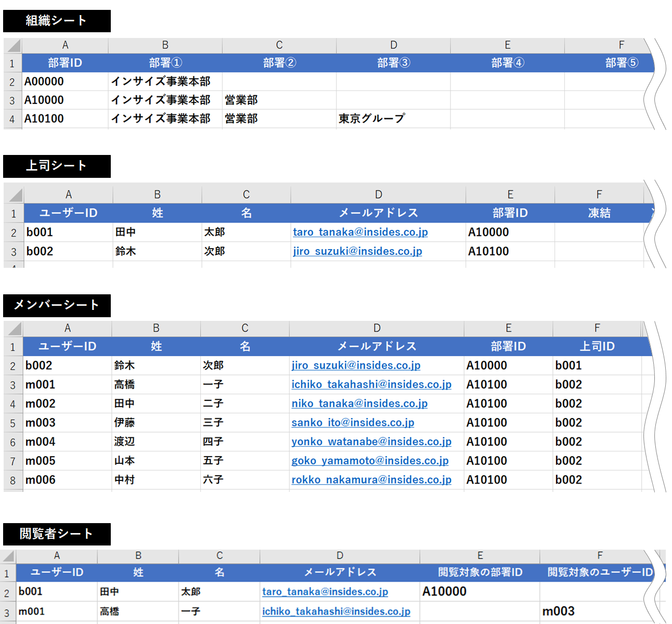This screenshot has height=624, width=672.
Task: Select the インサイズ事業本部 cell in 組織シート row 2
Action: coord(165,82)
